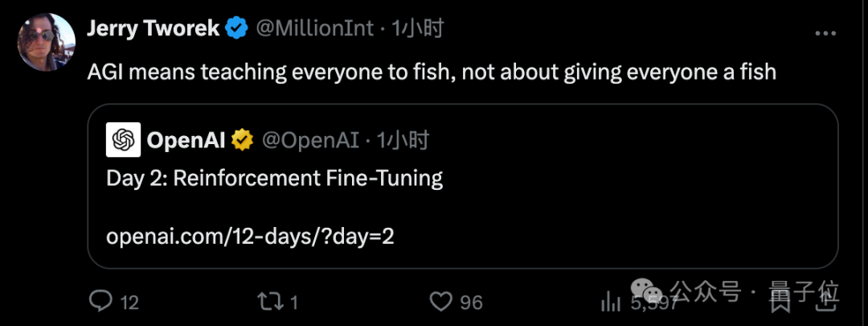Click the main tweet's 1小时 timestamp
Screen dimensions: 868x326
tap(417, 29)
